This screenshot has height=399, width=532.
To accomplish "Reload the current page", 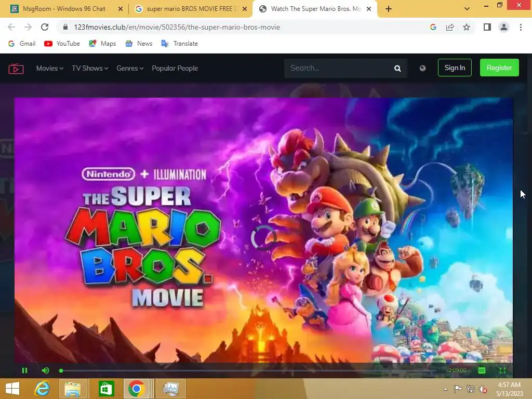I will pyautogui.click(x=45, y=27).
